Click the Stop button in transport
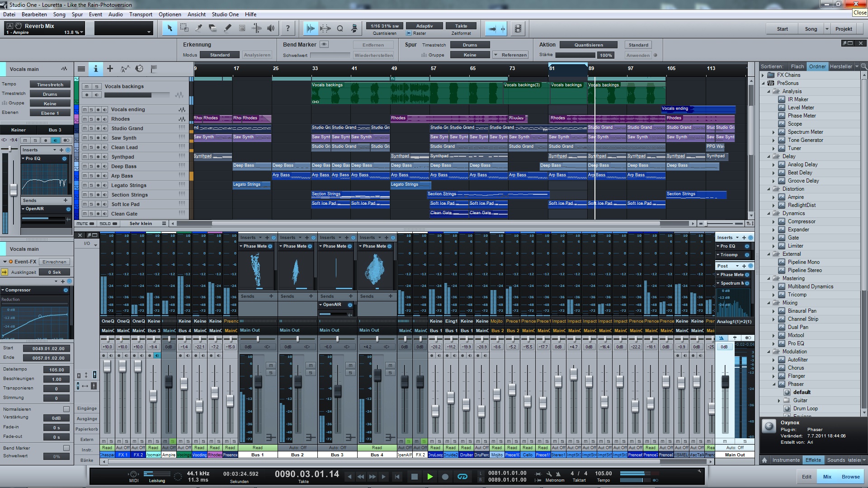The width and height of the screenshot is (868, 488). click(415, 476)
